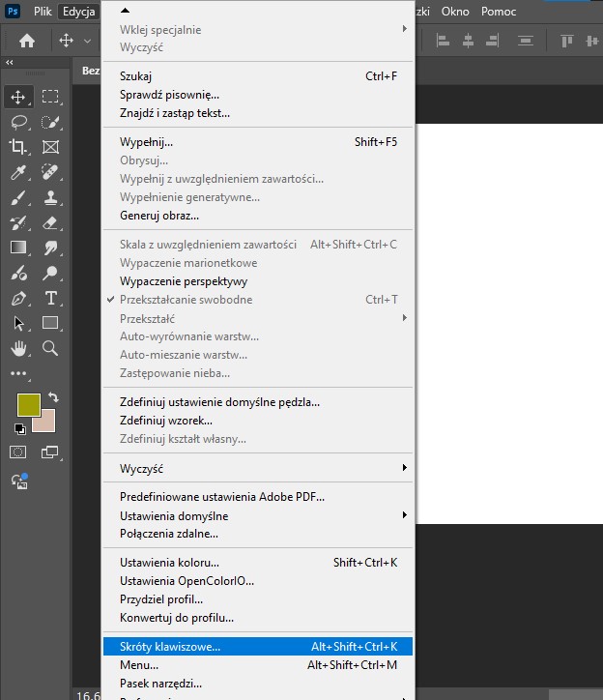
Task: Activate the Zoom tool
Action: tap(50, 348)
